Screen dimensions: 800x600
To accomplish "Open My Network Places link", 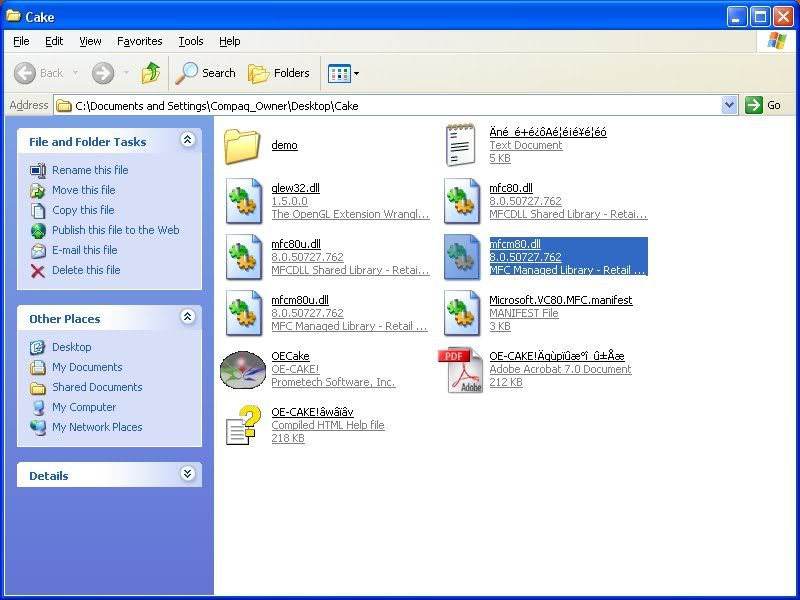I will 97,427.
